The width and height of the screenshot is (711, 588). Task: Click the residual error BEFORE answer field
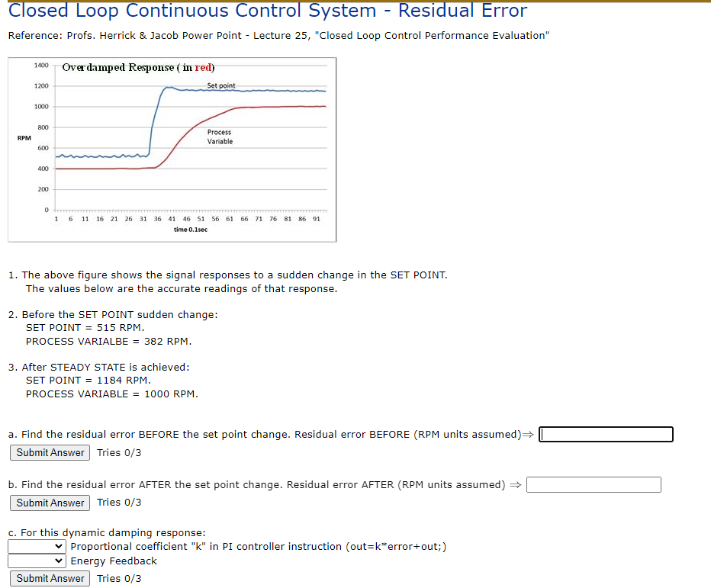coord(606,434)
